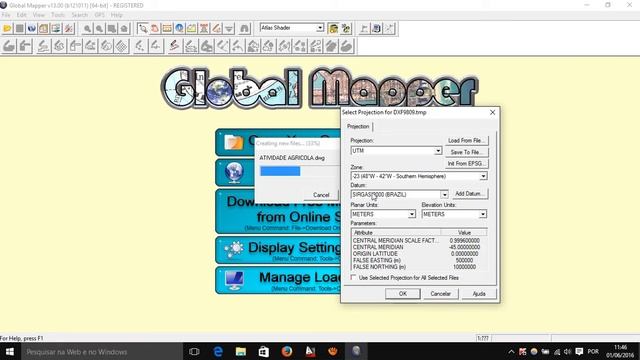
Task: Open File Explorer from taskbar
Action: pos(241,351)
